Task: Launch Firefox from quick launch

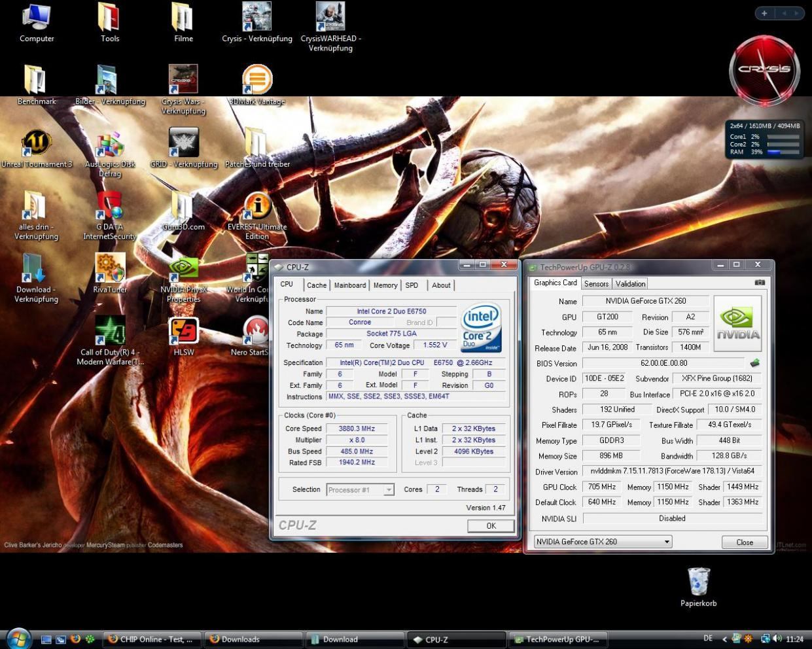Action: click(x=75, y=639)
